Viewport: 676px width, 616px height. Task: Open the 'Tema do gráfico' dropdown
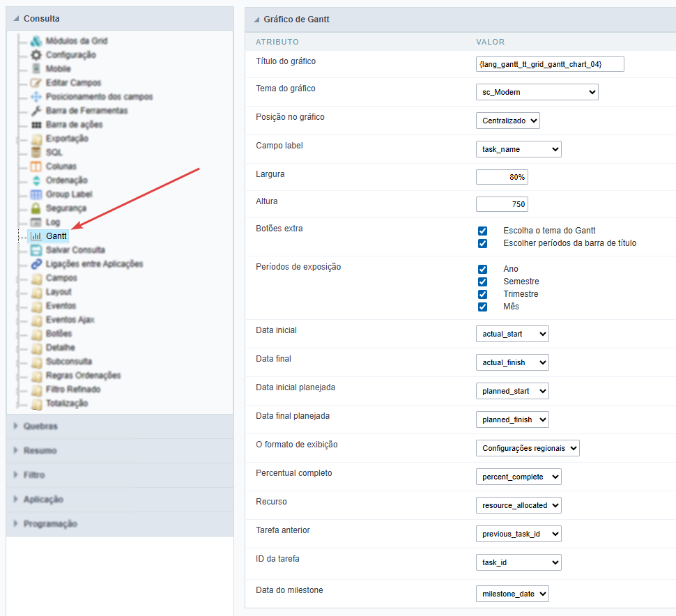tap(537, 91)
